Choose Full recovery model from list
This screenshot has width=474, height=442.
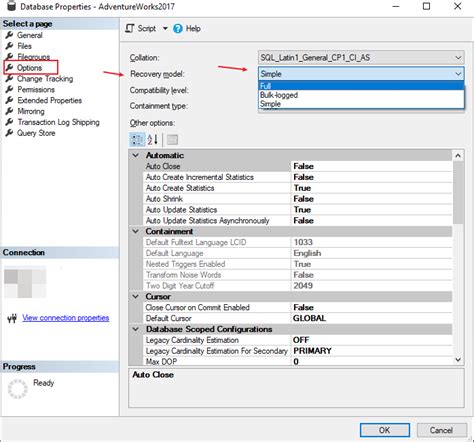coord(361,86)
